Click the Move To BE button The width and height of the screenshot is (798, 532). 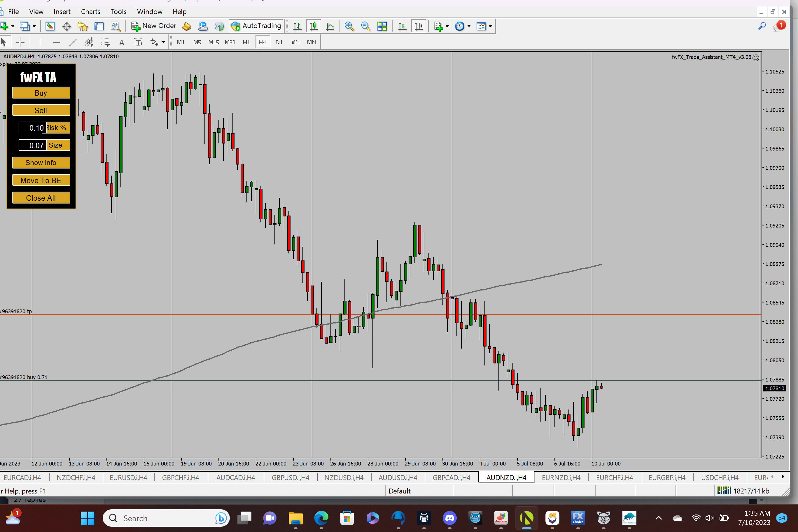point(41,181)
